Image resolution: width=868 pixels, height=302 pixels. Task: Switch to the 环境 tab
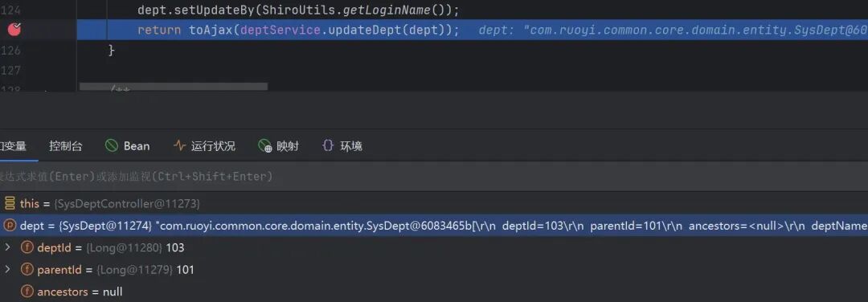(x=342, y=146)
